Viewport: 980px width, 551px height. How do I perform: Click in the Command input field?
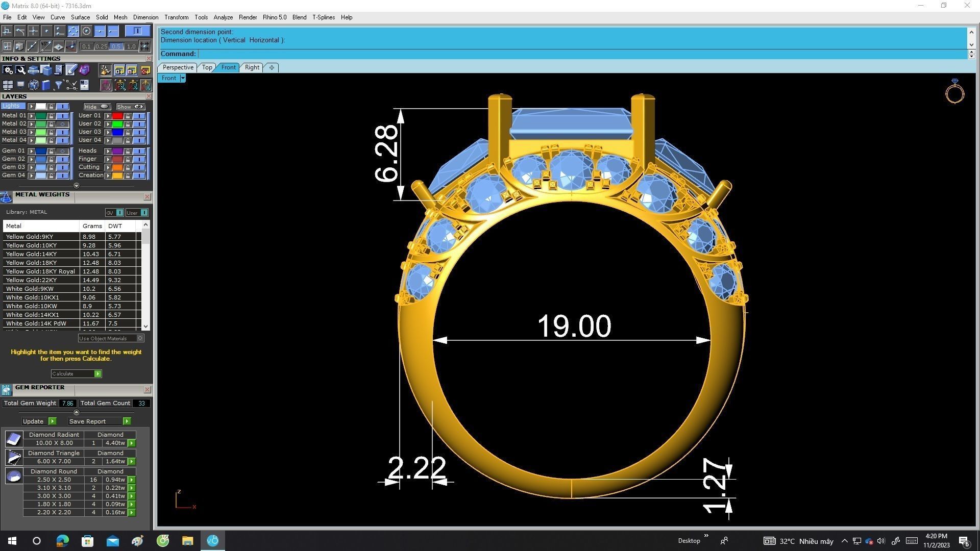click(582, 54)
